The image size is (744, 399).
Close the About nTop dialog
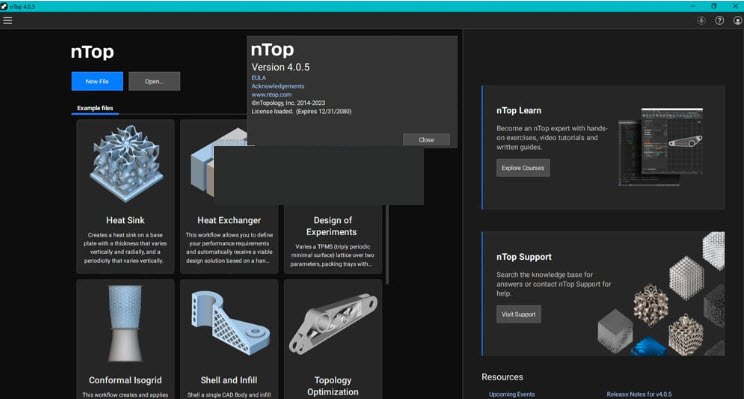[x=426, y=139]
